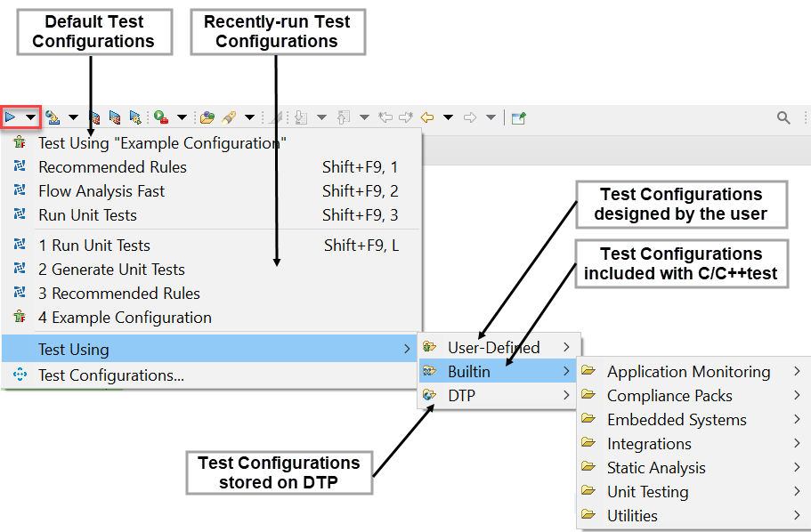This screenshot has height=532, width=811.
Task: Expand chevron beside Compliance Packs
Action: (797, 396)
